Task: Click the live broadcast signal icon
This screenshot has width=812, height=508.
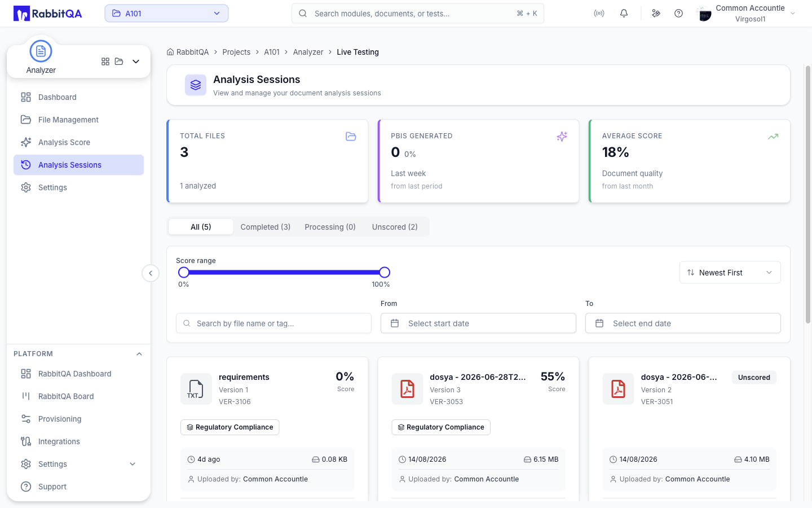Action: click(x=599, y=14)
